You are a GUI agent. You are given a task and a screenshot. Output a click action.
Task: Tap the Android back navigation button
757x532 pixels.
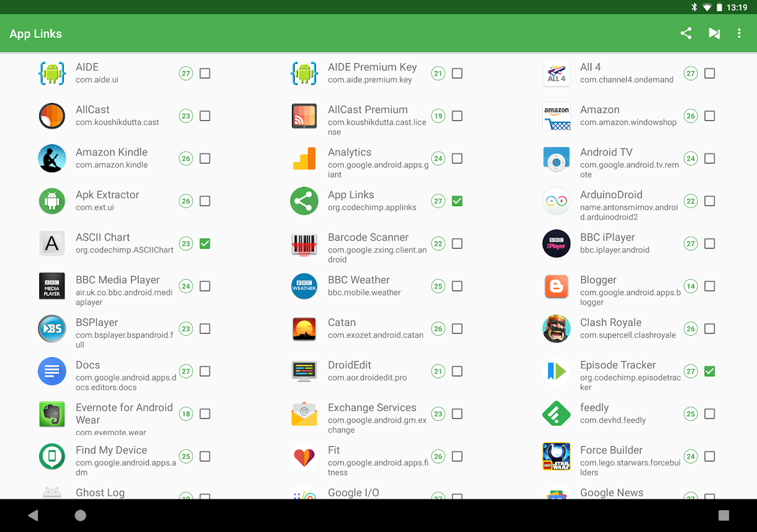pyautogui.click(x=33, y=515)
